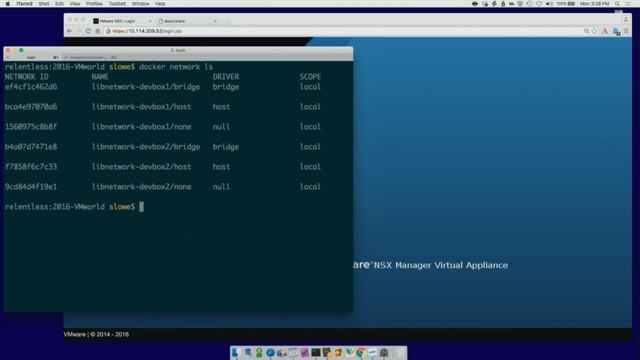
Task: Open the Apple menu
Action: pos(7,4)
